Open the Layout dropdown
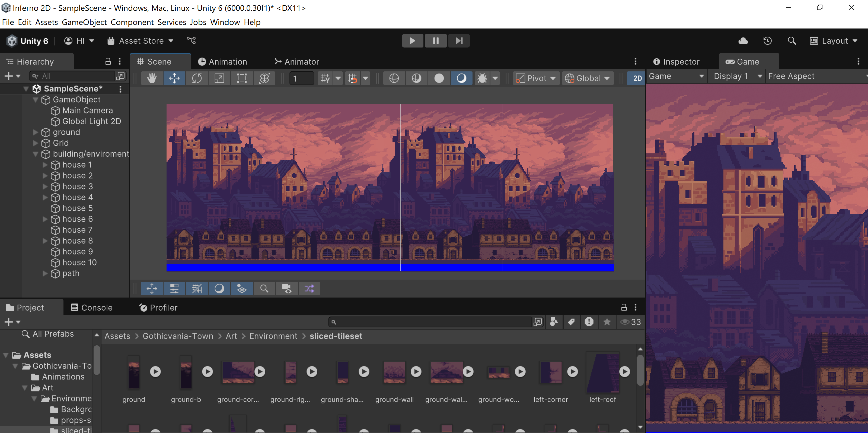868x433 pixels. point(834,41)
